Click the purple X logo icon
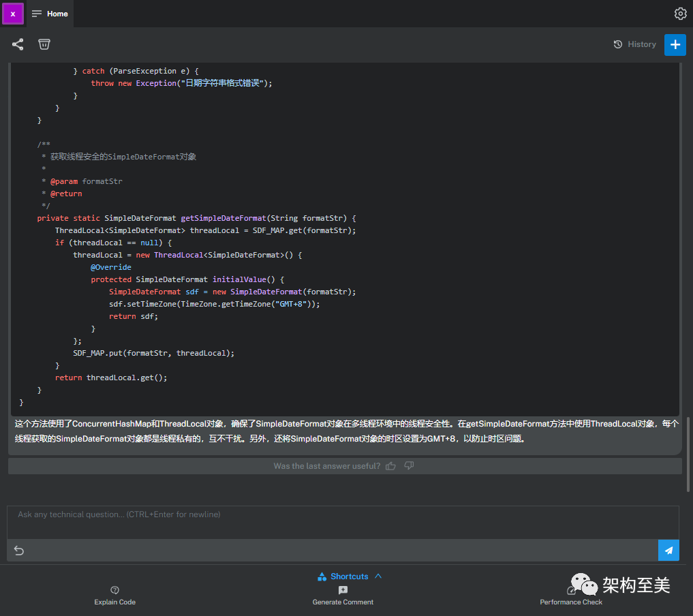Screen dimensions: 693x616 (x=13, y=14)
